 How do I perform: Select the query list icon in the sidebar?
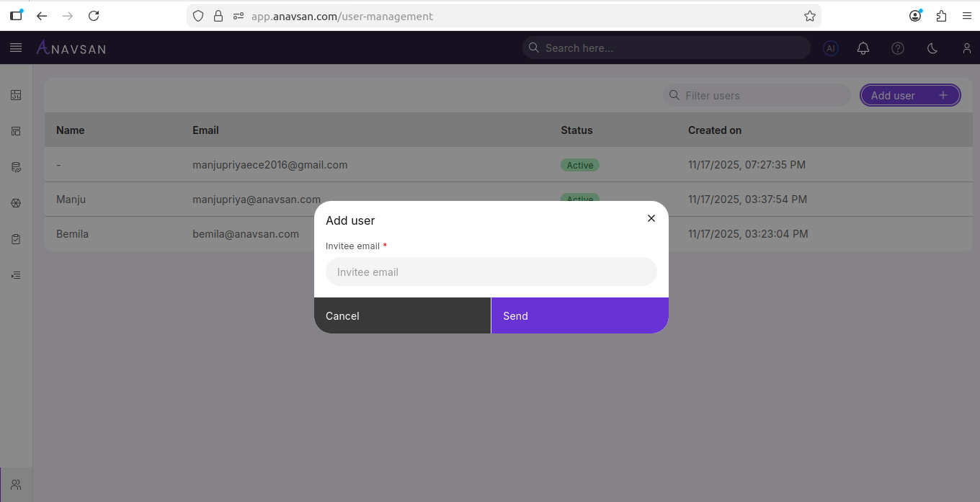click(15, 275)
